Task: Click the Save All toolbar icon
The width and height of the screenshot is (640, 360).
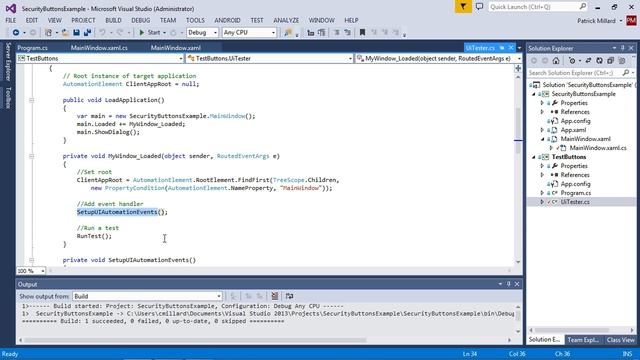Action: (x=87, y=33)
